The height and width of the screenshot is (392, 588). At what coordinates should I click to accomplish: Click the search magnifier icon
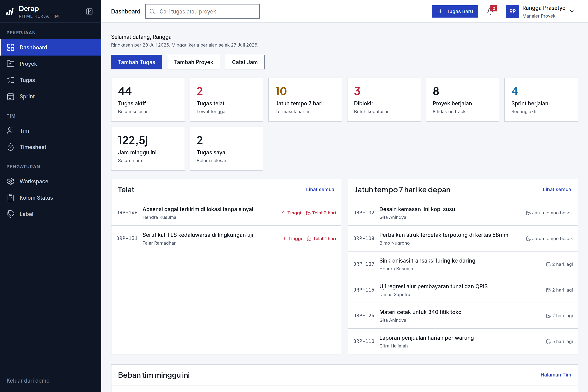click(152, 11)
